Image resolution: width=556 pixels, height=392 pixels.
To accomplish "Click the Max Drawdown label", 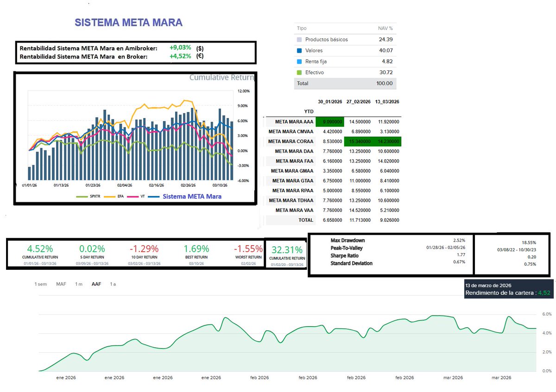I will coord(347,241).
